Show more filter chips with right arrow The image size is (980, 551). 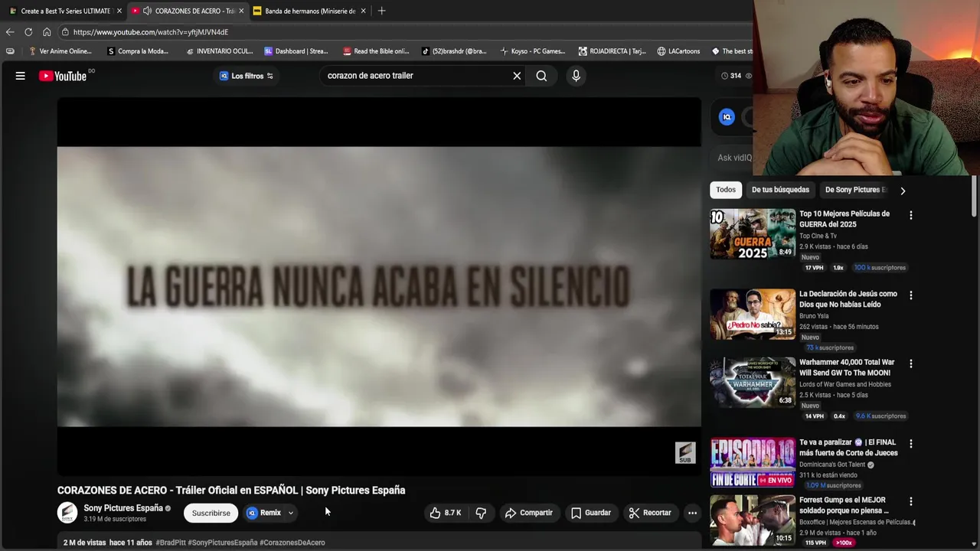click(903, 191)
